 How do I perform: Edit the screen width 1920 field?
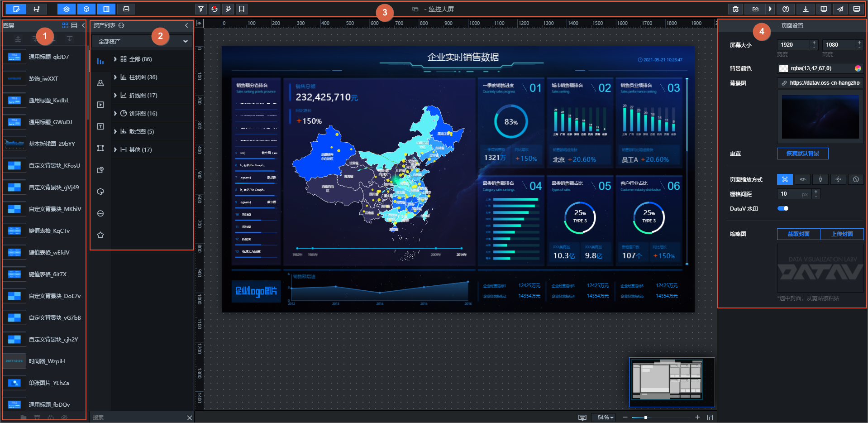[793, 44]
